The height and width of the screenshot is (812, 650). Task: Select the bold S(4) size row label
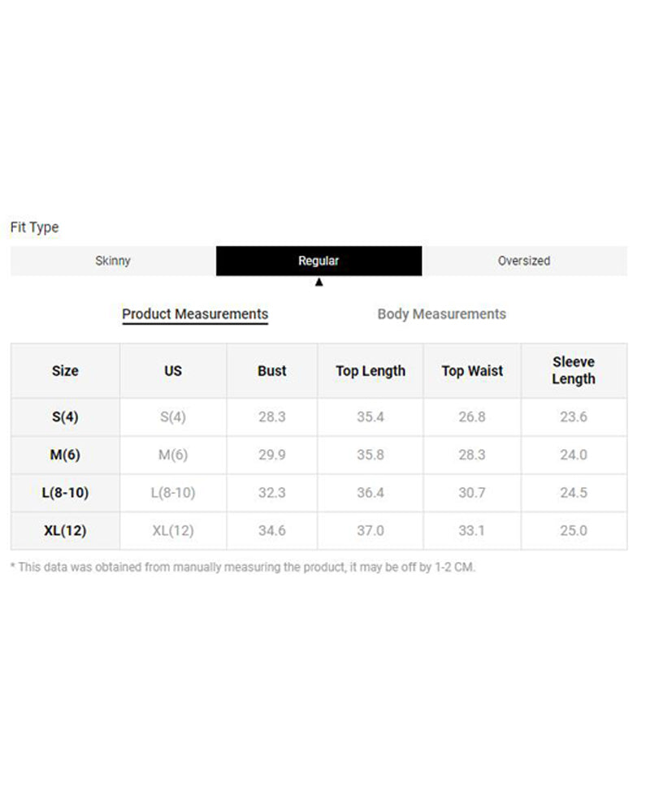click(65, 417)
